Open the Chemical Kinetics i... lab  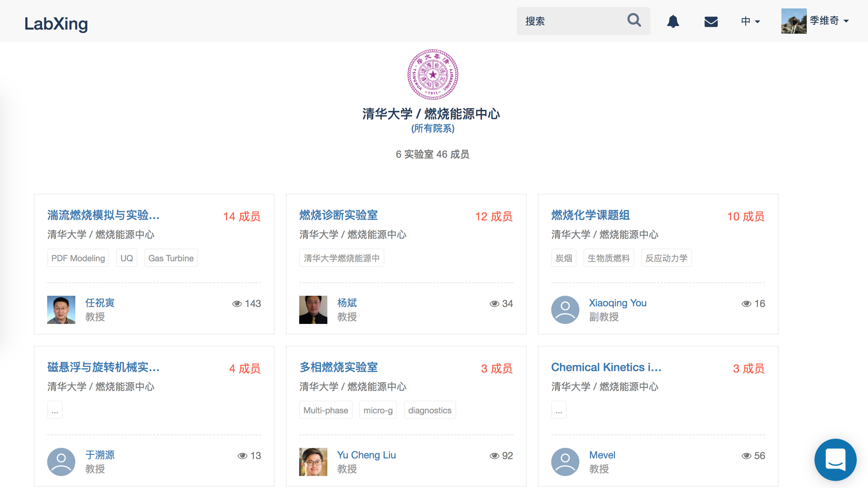(x=606, y=367)
